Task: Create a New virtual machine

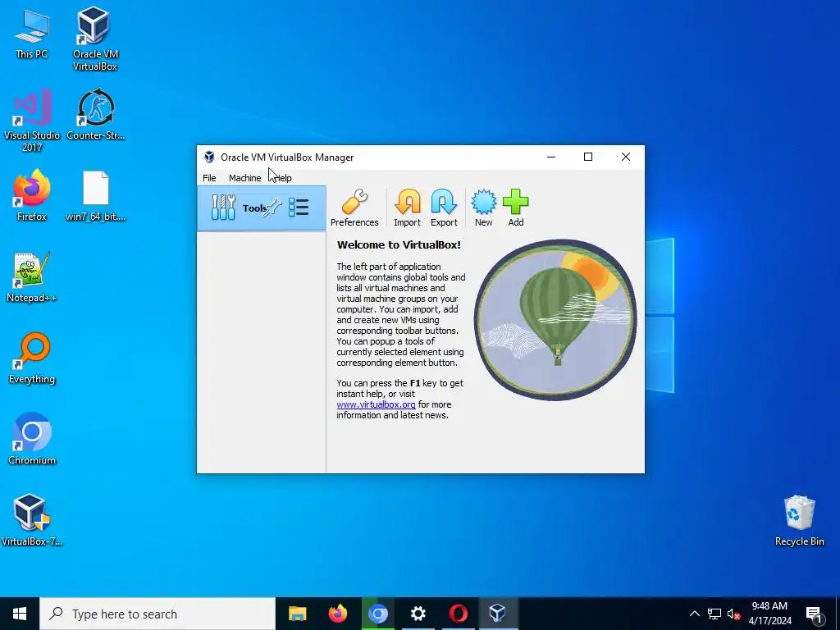Action: coord(483,208)
